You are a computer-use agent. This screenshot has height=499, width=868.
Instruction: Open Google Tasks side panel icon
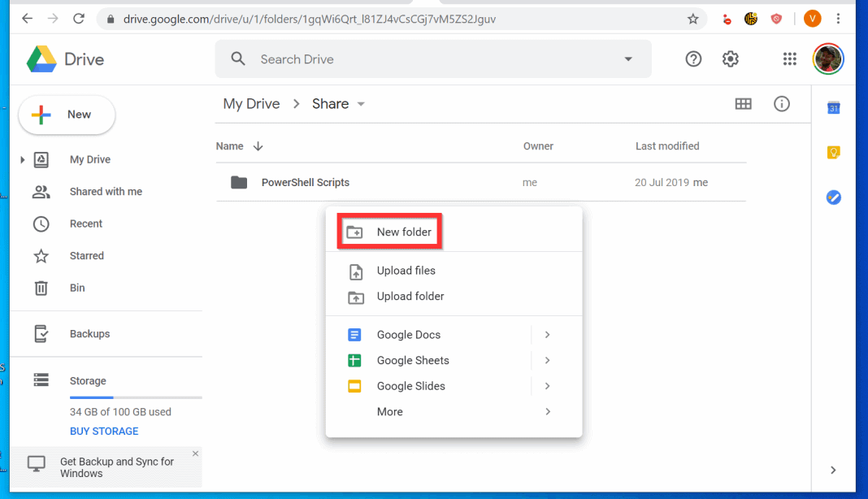pyautogui.click(x=833, y=197)
